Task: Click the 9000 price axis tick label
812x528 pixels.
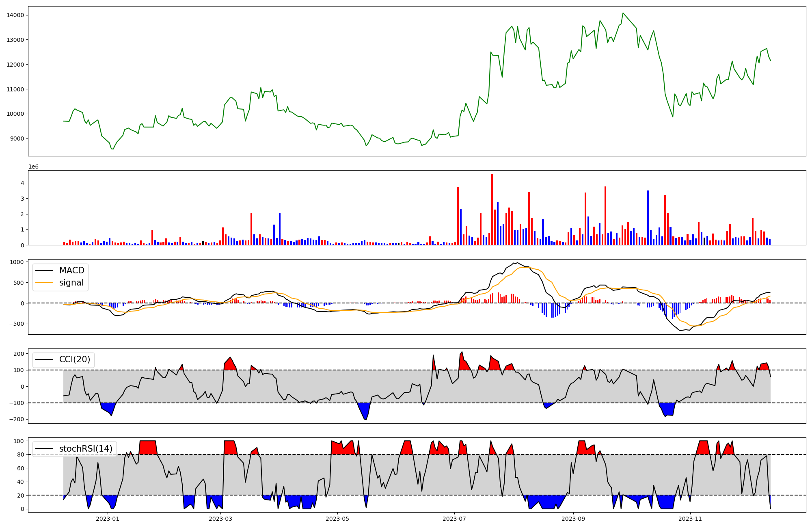Action: click(17, 138)
